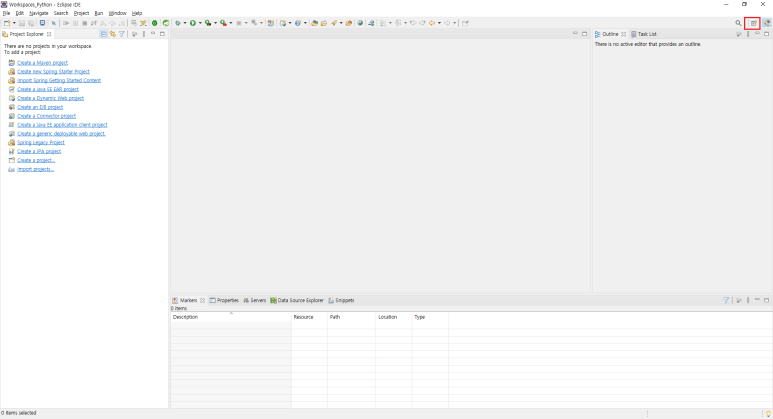Open the External Tools dropdown arrow
The image size is (773, 419).
[231, 23]
